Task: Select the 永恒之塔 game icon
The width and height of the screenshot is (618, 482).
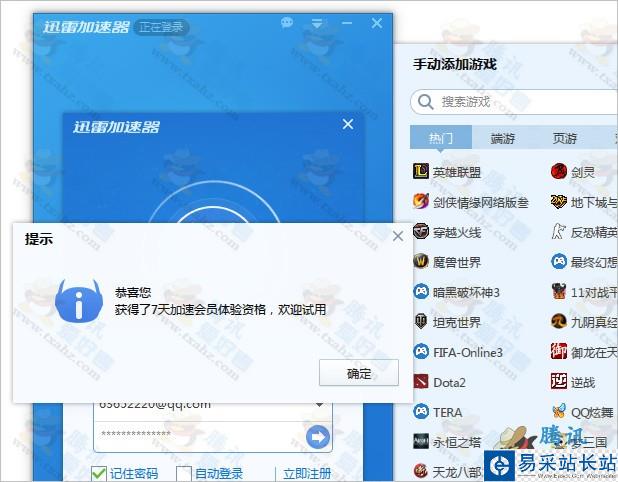Action: tap(421, 441)
